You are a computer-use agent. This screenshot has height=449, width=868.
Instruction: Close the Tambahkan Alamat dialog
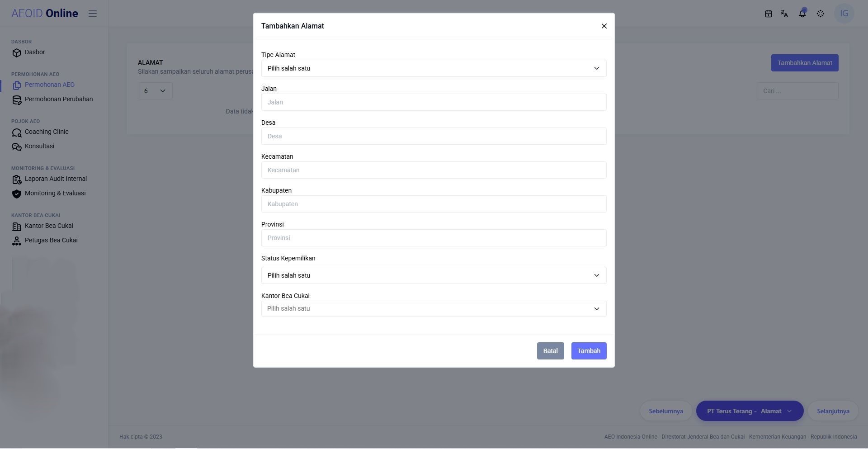[604, 26]
